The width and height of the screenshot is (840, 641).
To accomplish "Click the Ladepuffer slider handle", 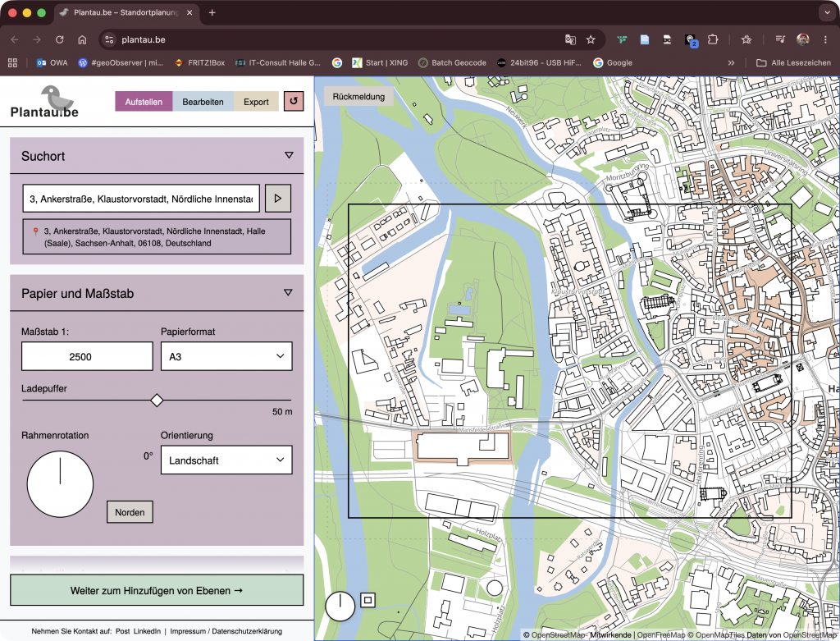I will 157,401.
